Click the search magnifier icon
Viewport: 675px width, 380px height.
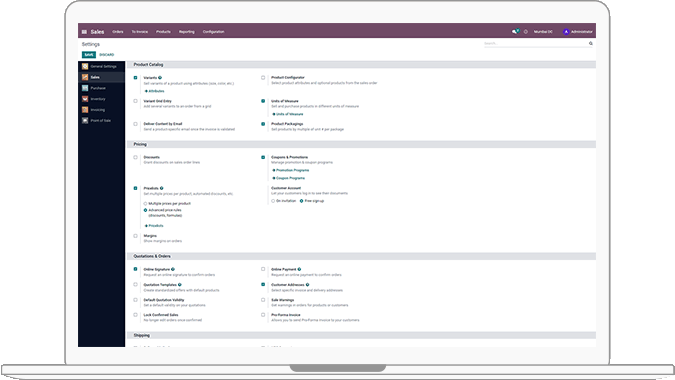point(591,43)
